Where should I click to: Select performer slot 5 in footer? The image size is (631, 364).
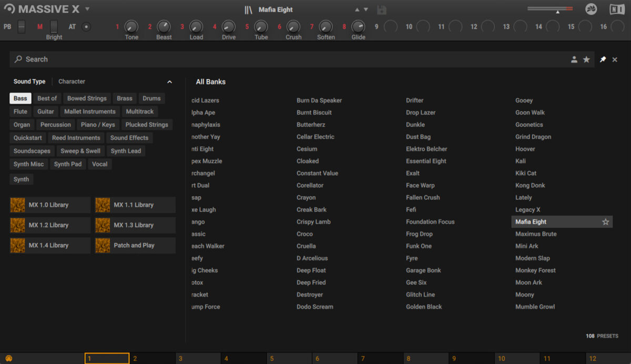(289, 359)
